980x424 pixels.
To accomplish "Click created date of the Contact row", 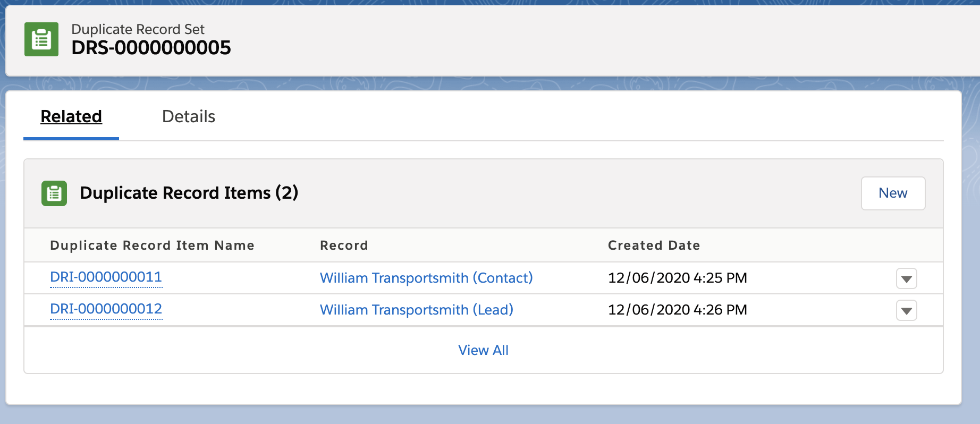I will tap(677, 277).
